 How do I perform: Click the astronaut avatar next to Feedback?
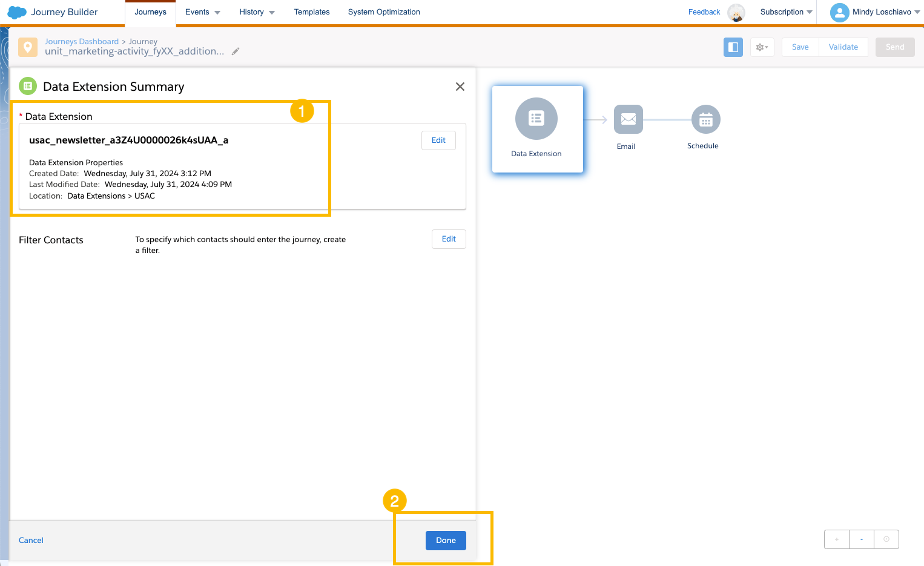point(736,13)
